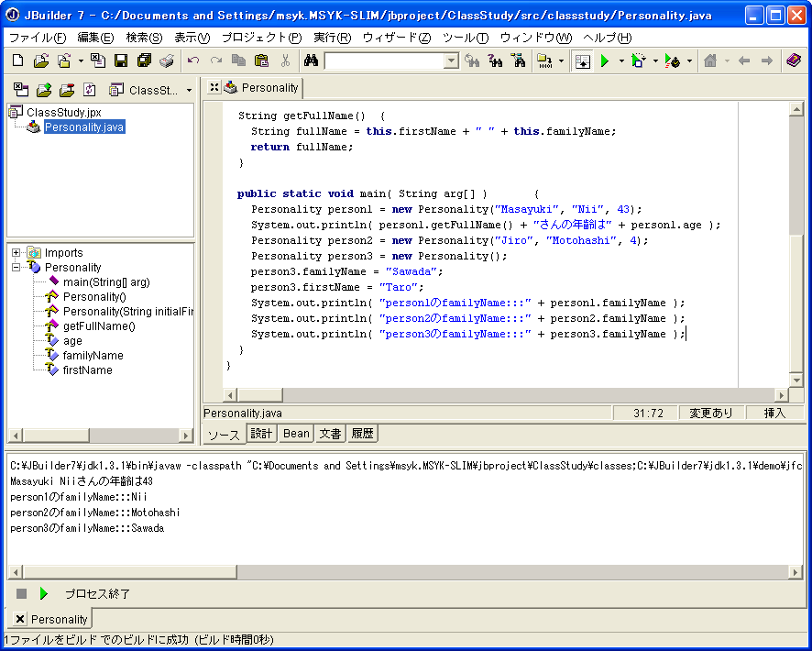Rerun program using message pane green arrow
This screenshot has width=812, height=651.
tap(43, 593)
